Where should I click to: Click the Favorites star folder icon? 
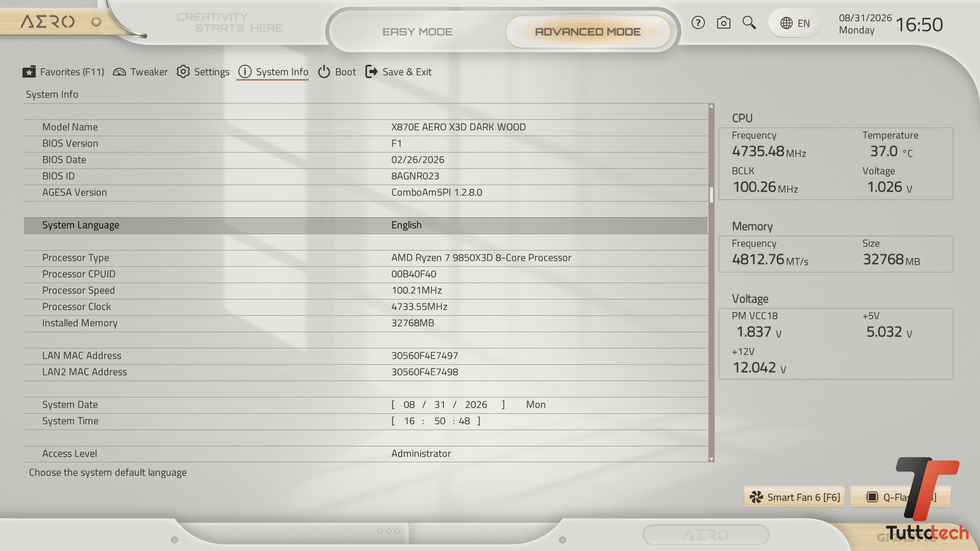(29, 72)
